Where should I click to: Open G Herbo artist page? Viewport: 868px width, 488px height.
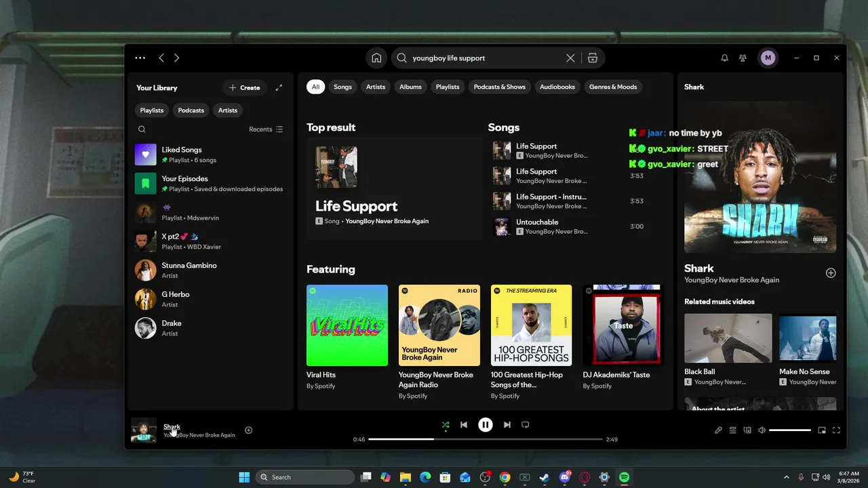click(211, 300)
